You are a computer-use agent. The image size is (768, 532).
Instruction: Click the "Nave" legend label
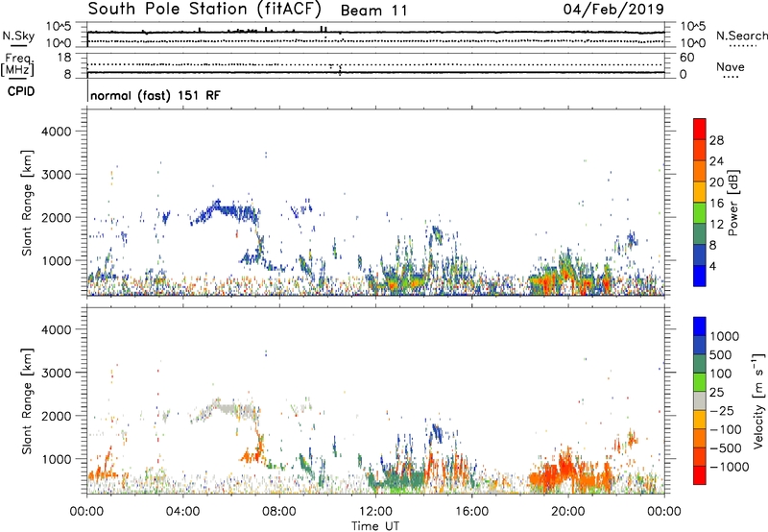(730, 66)
